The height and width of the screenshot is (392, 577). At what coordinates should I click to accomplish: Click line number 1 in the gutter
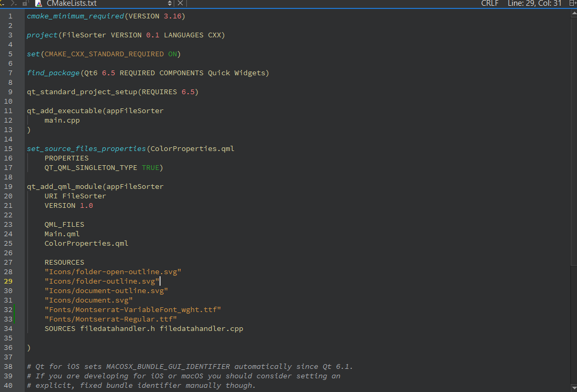(x=10, y=16)
